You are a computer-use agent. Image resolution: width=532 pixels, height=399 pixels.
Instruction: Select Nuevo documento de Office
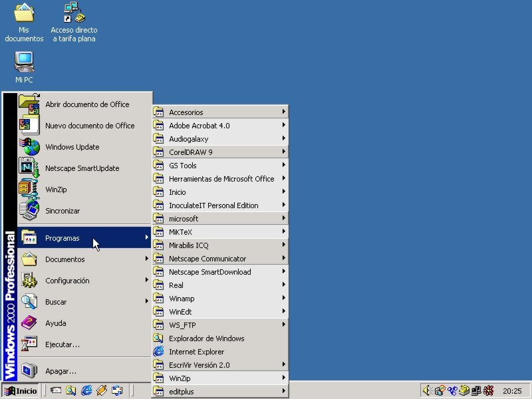pyautogui.click(x=84, y=126)
